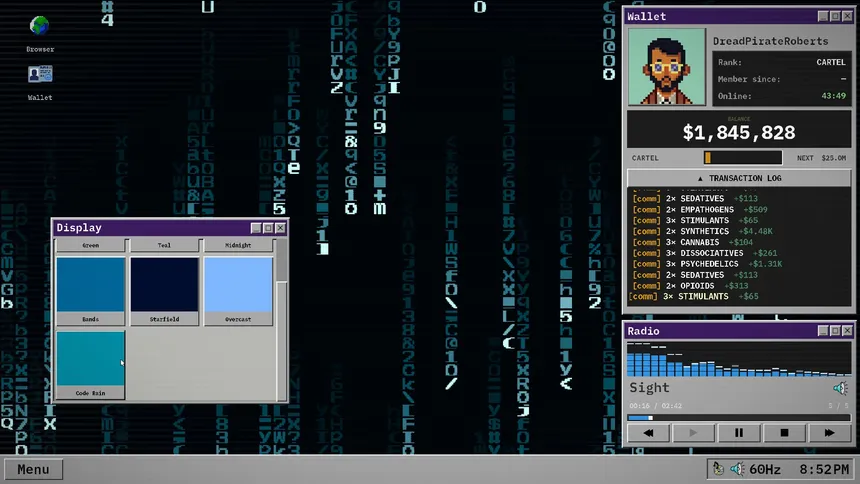Close the Wallet window
This screenshot has height=484, width=860.
point(847,16)
